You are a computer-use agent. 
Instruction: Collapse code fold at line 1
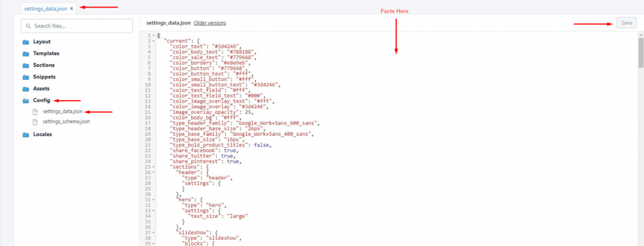pyautogui.click(x=153, y=36)
